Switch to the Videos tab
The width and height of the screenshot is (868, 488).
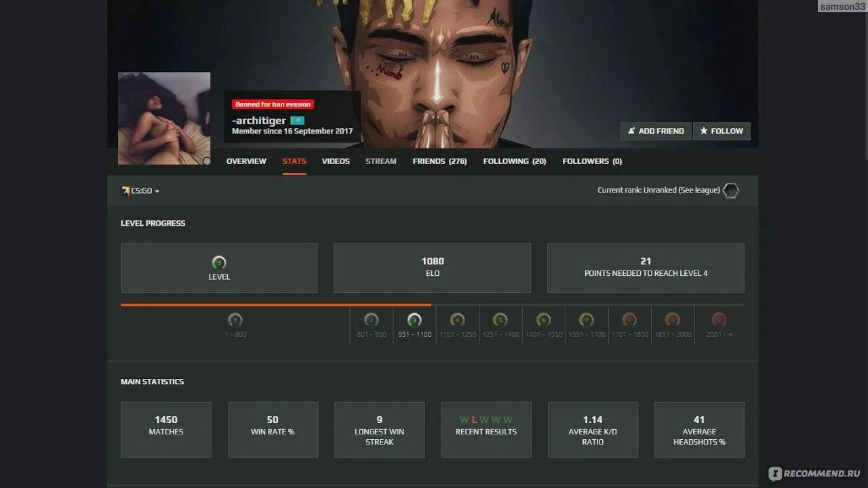(x=336, y=161)
